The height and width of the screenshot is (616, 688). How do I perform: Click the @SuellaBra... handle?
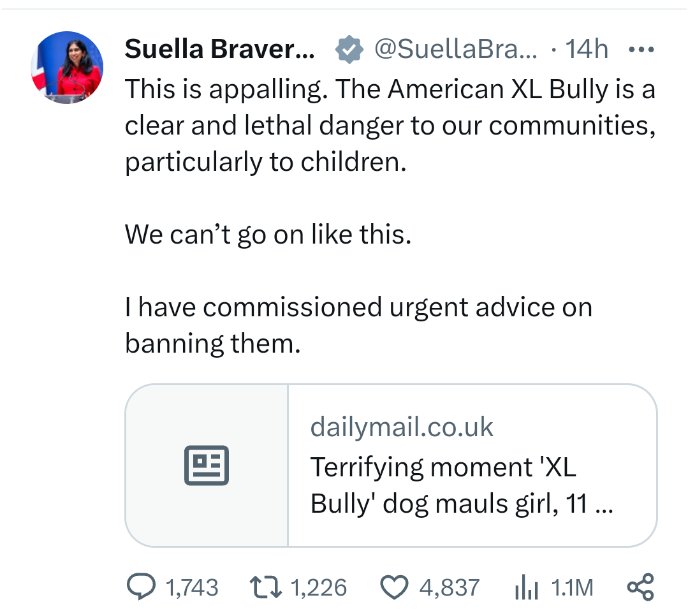[x=455, y=49]
